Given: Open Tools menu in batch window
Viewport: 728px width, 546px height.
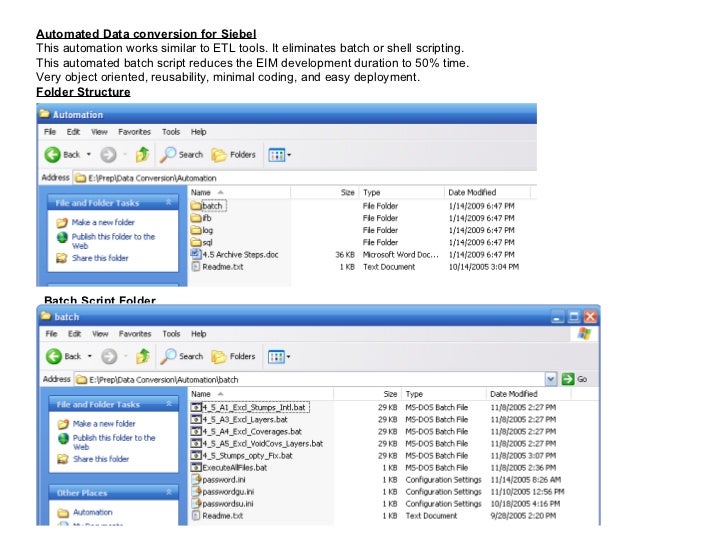Looking at the screenshot, I should tap(171, 334).
